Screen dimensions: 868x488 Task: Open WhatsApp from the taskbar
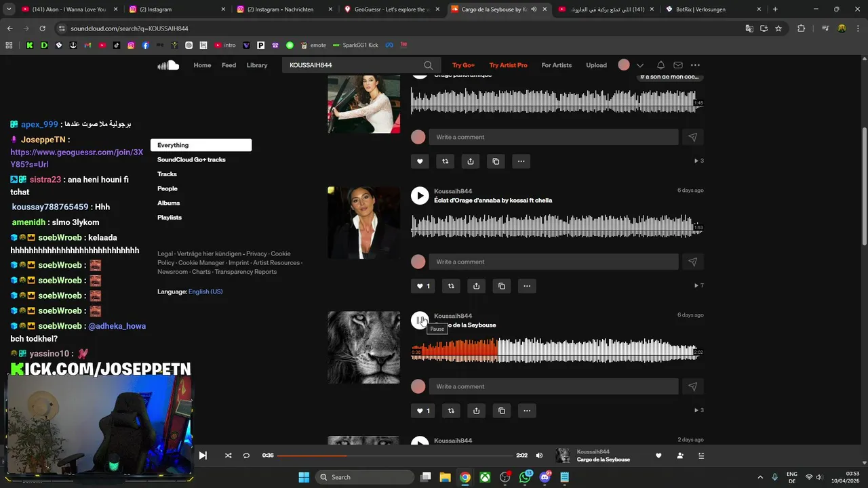pyautogui.click(x=525, y=477)
